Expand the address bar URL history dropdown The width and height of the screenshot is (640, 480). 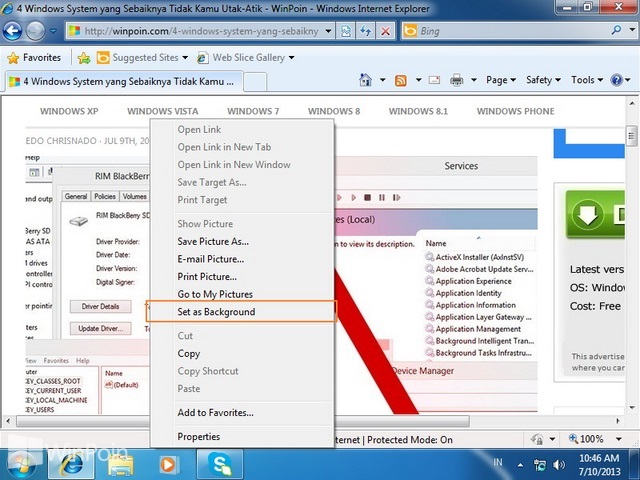328,31
